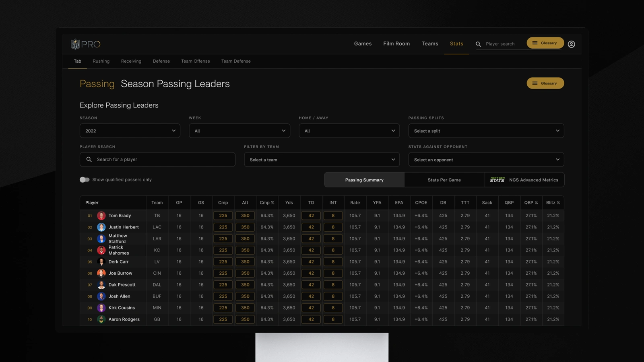This screenshot has width=644, height=362.
Task: Sort by the INT column header
Action: pyautogui.click(x=333, y=203)
